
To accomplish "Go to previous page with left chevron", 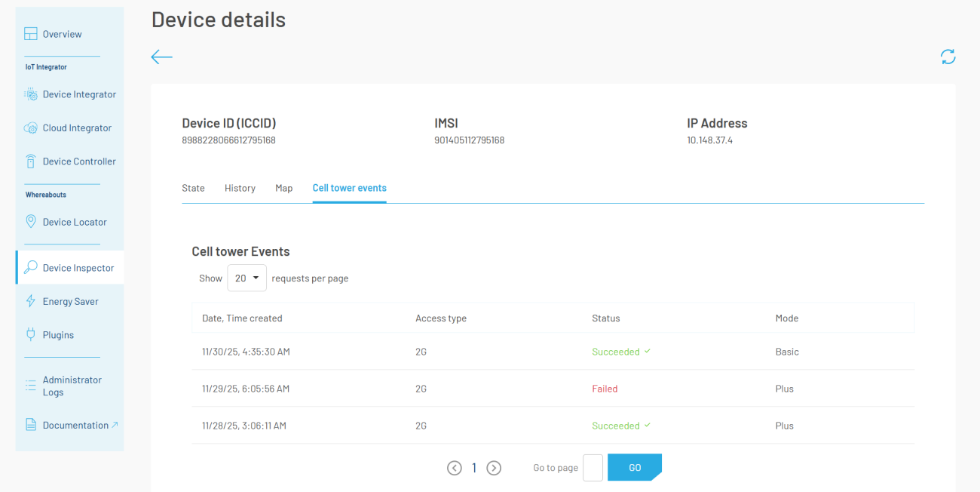I will point(454,468).
